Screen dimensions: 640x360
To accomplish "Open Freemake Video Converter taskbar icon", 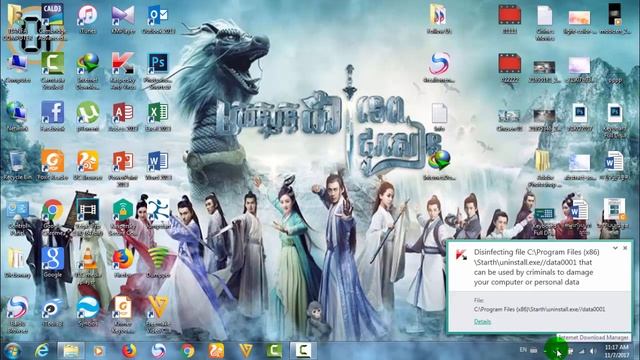I will pos(246,350).
